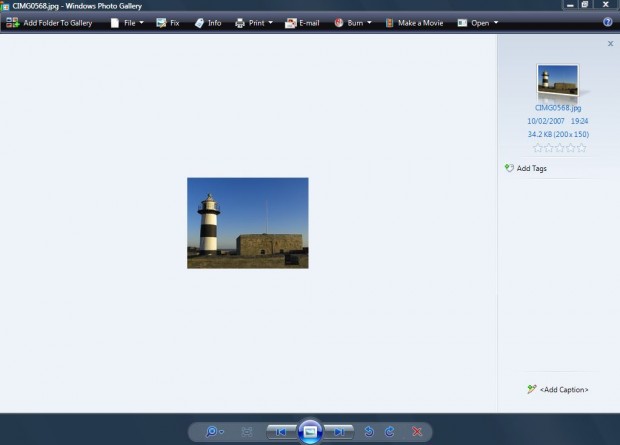Rate the photo two stars
The height and width of the screenshot is (445, 620).
[x=548, y=148]
